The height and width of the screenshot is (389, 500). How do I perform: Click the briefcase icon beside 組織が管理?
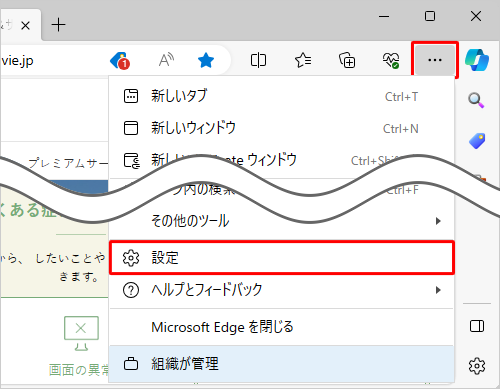click(131, 364)
